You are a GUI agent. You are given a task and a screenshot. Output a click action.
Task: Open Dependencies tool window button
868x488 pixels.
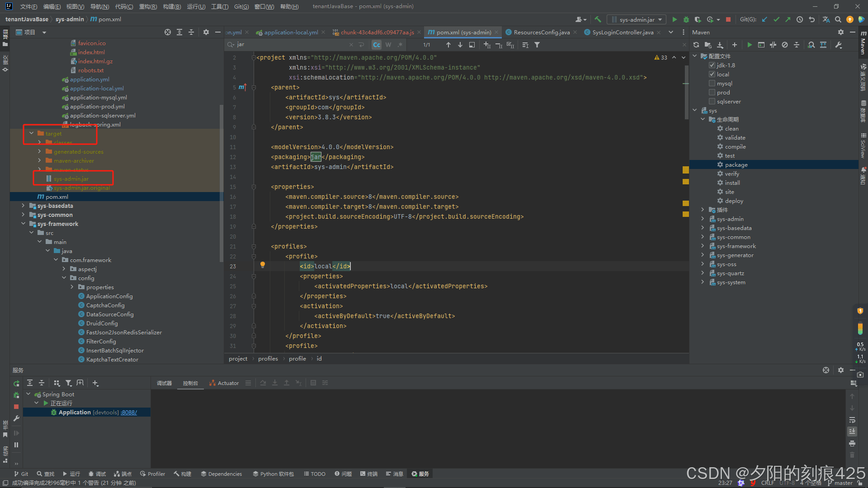222,474
